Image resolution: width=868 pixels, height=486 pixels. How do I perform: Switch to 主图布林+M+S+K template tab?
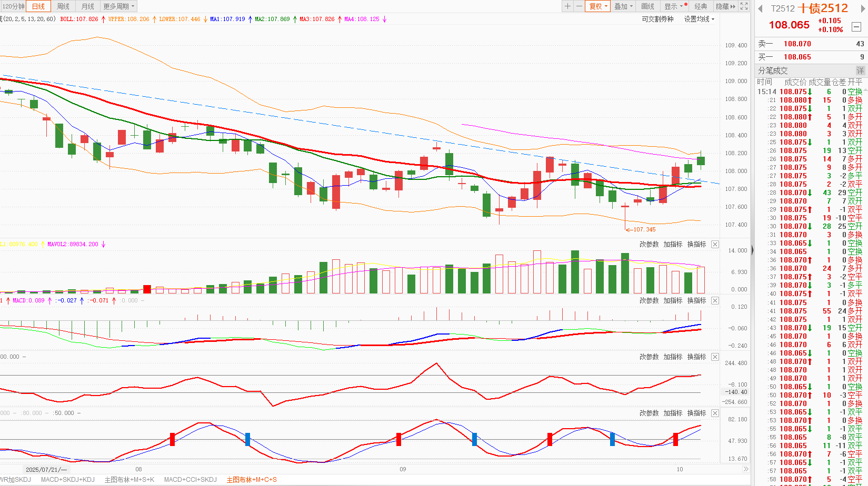[129, 480]
